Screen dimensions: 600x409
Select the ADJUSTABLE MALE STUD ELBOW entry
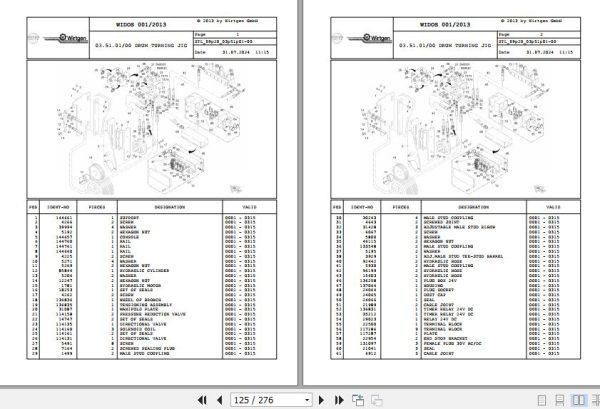point(459,227)
